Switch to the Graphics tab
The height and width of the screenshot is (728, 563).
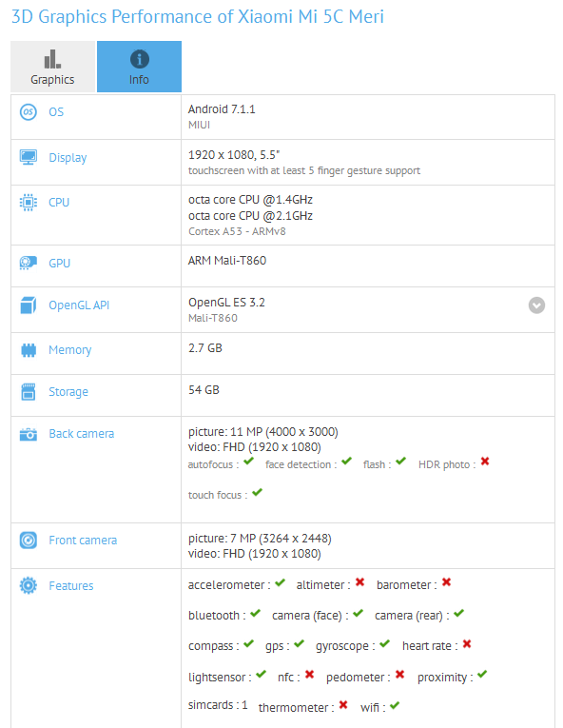52,67
